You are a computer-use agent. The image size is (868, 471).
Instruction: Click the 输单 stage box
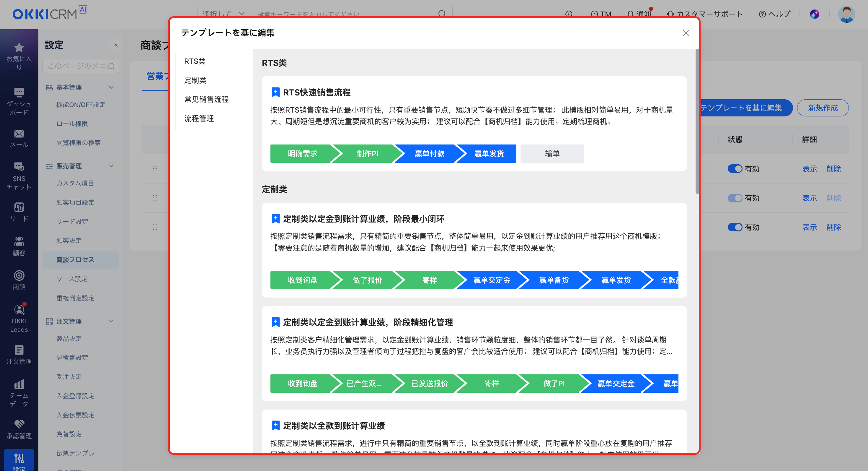552,154
